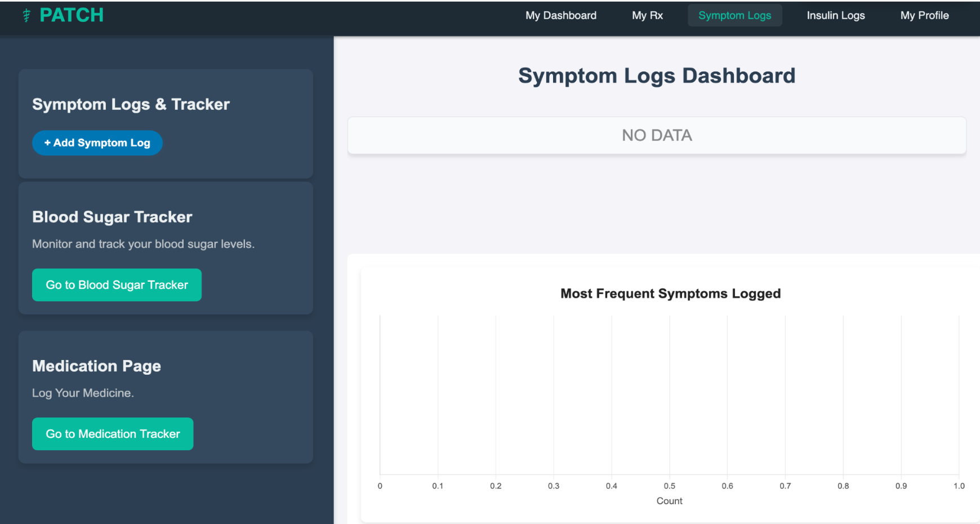Select the Symptom Logs nav tab
This screenshot has height=524, width=980.
734,15
